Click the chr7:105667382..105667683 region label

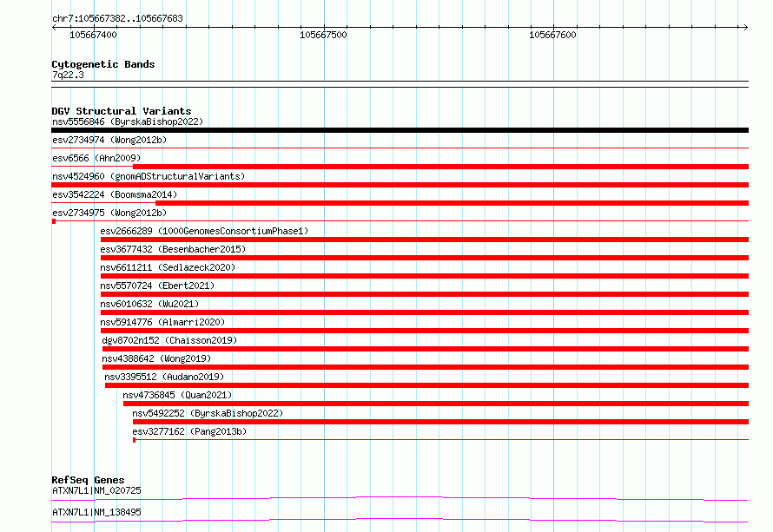[117, 18]
